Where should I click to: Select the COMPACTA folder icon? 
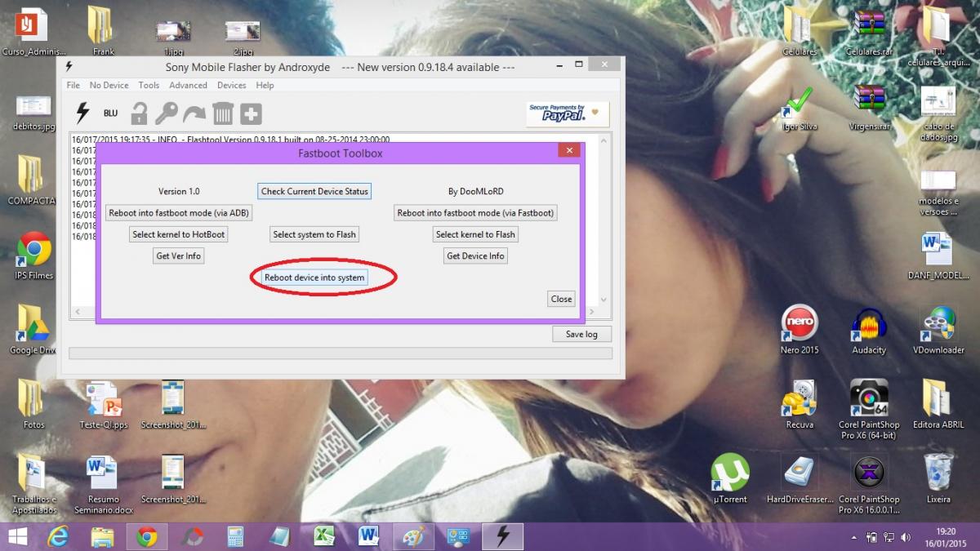(x=31, y=180)
